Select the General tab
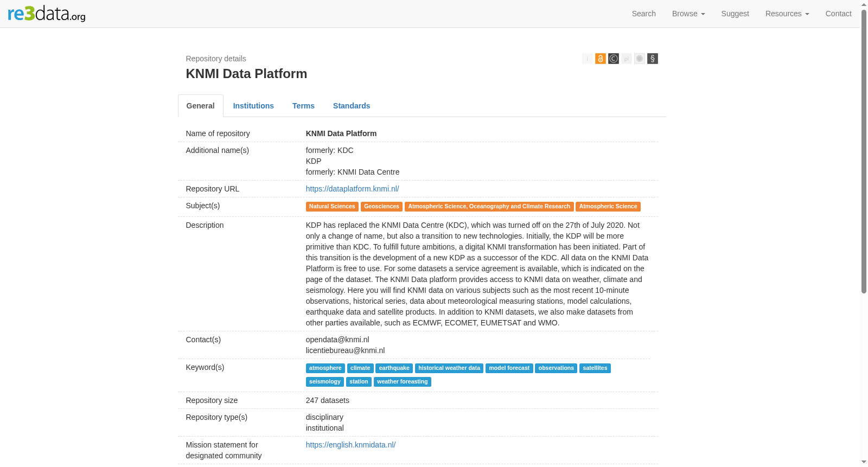This screenshot has width=868, height=467. click(201, 106)
